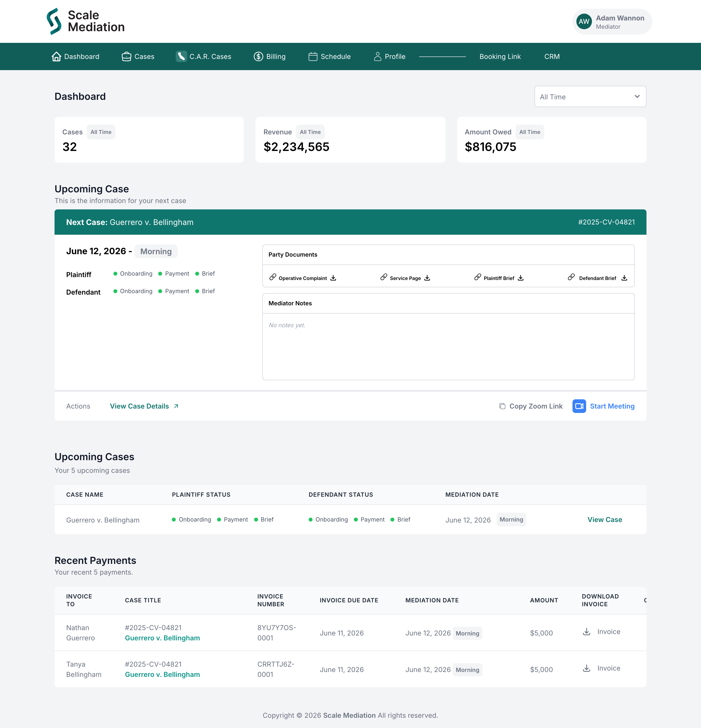
Task: Click Adam Wannon user profile name
Action: (620, 18)
